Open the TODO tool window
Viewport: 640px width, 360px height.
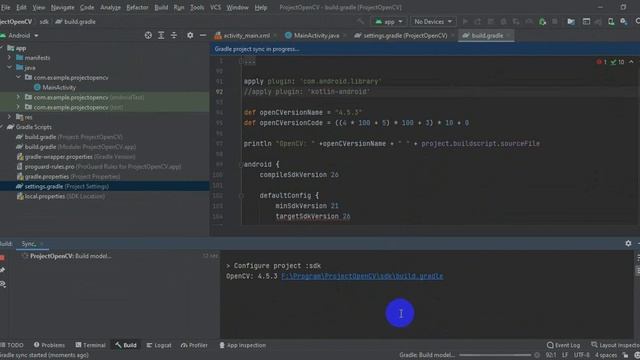(x=12, y=345)
